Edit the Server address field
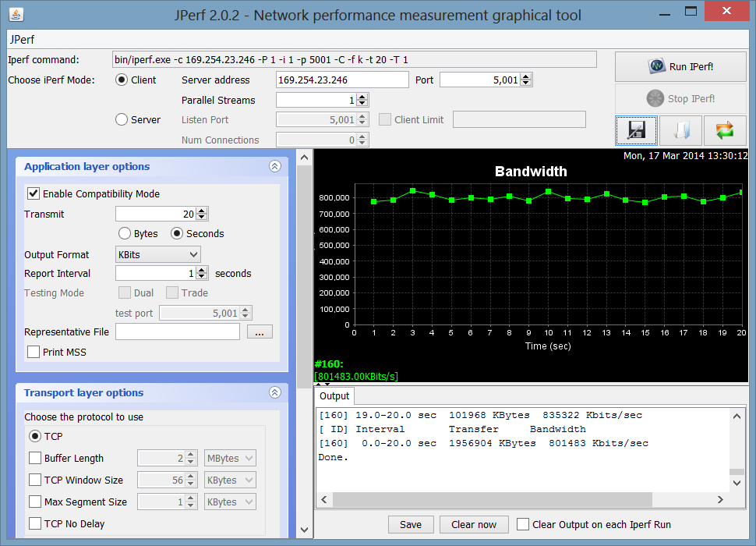756x546 pixels. [x=342, y=80]
